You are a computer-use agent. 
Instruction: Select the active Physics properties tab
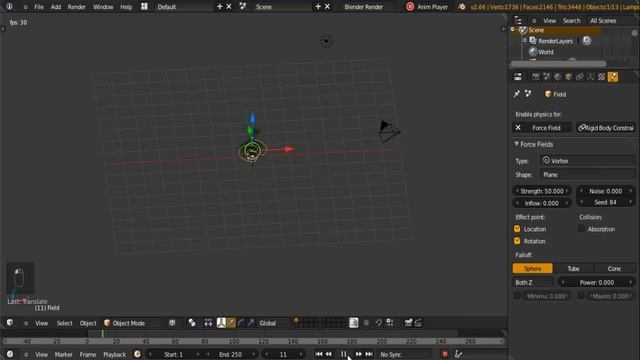coord(613,77)
